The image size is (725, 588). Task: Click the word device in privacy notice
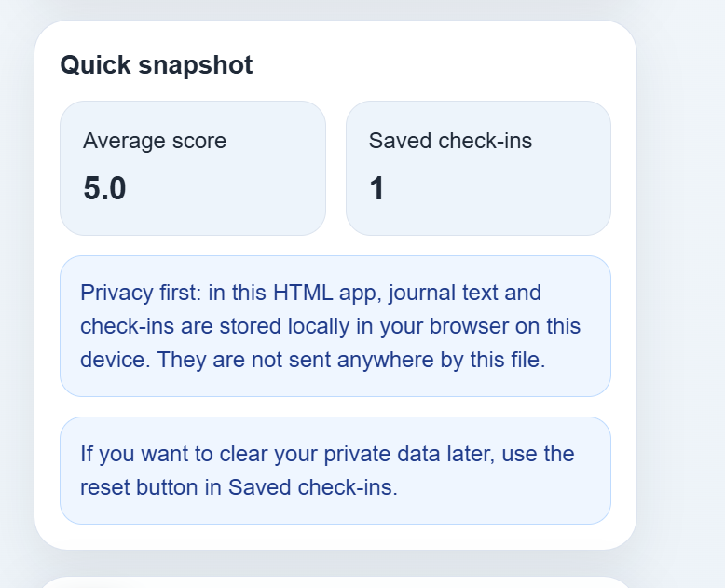116,360
